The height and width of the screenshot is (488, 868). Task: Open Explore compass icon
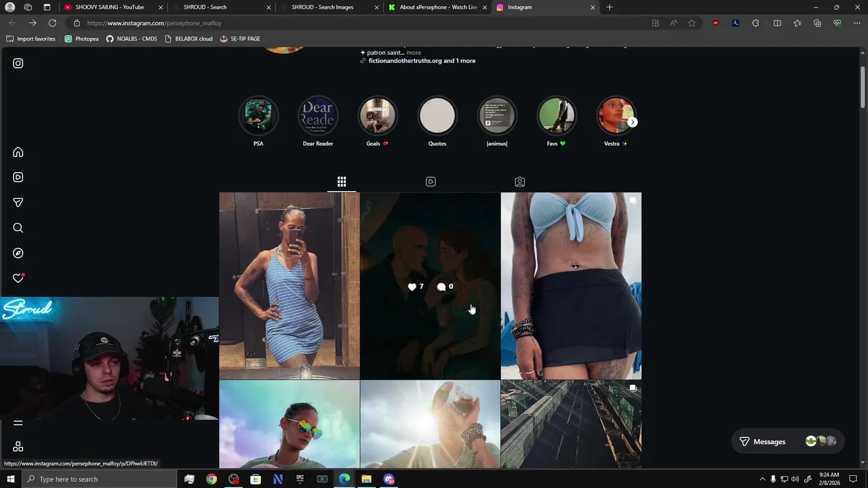(18, 253)
